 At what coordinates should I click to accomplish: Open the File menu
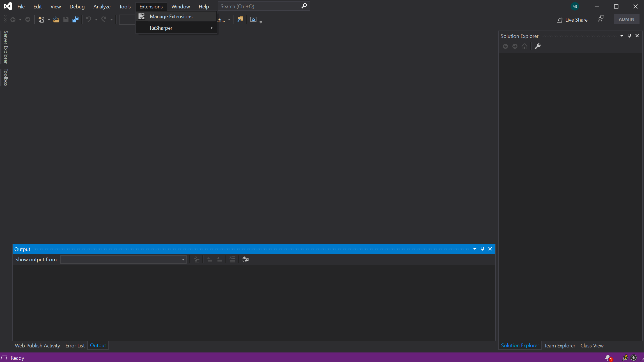pyautogui.click(x=21, y=6)
